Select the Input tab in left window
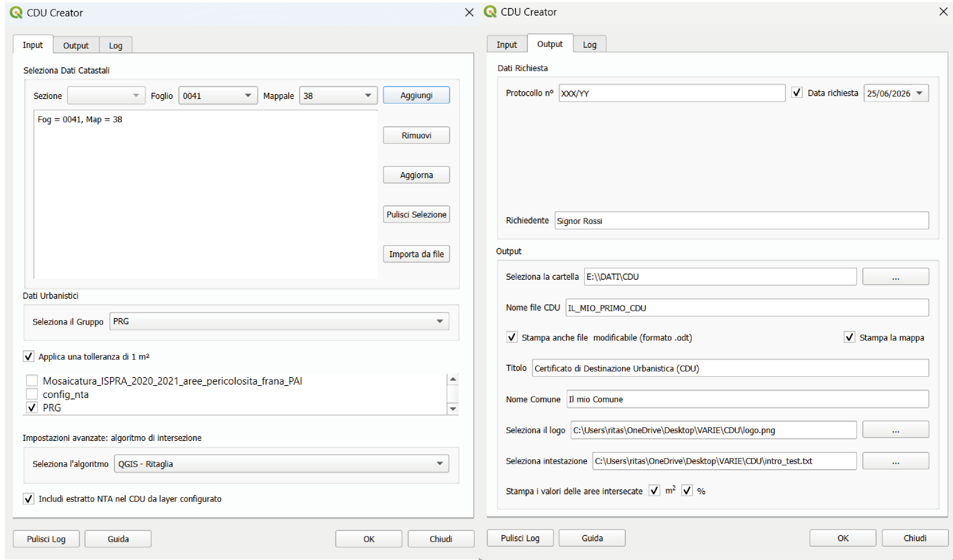Image resolution: width=953 pixels, height=560 pixels. tap(32, 45)
